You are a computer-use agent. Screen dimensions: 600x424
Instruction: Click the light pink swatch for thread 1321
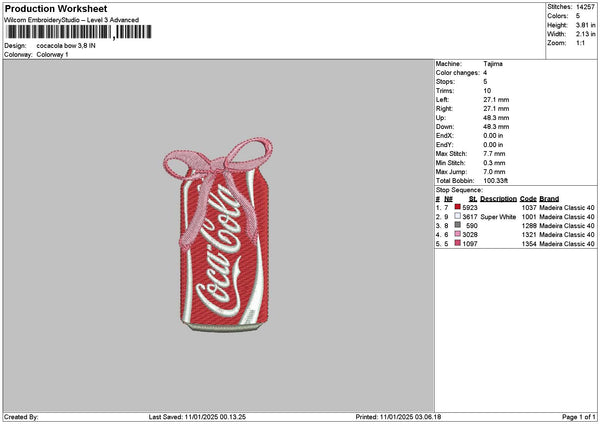point(457,234)
